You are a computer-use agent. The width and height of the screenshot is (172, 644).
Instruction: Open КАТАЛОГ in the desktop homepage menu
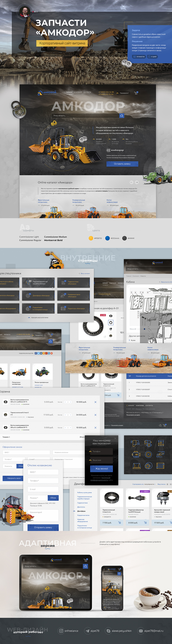click(x=69, y=92)
